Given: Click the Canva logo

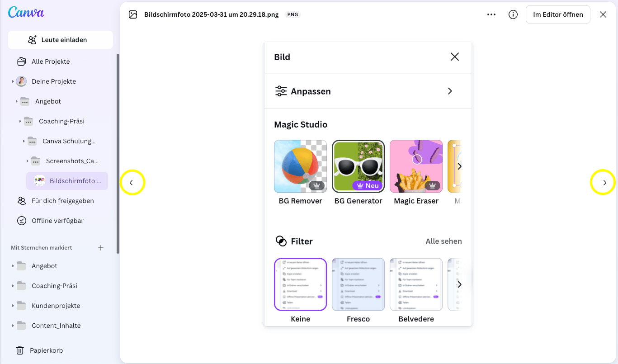Looking at the screenshot, I should pos(26,12).
